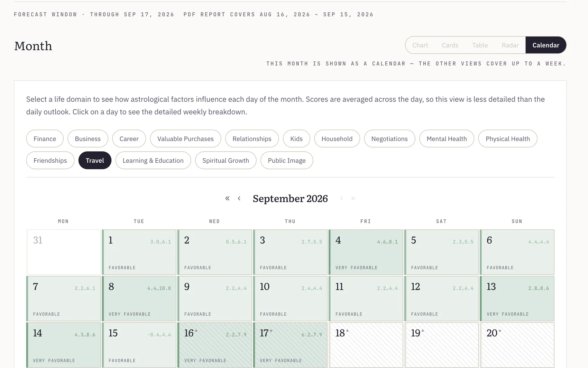Click the 4.4…10.0 score range
Image resolution: width=588 pixels, height=368 pixels.
(x=159, y=288)
